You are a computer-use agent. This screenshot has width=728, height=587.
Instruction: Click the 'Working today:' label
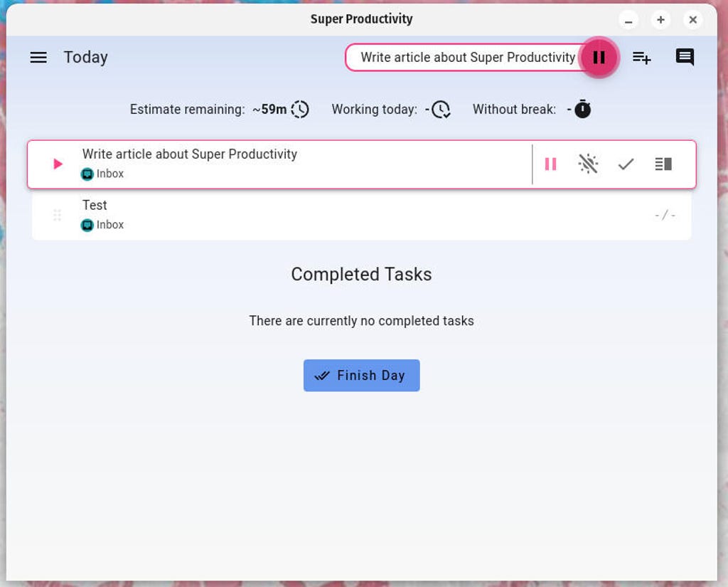pos(374,110)
